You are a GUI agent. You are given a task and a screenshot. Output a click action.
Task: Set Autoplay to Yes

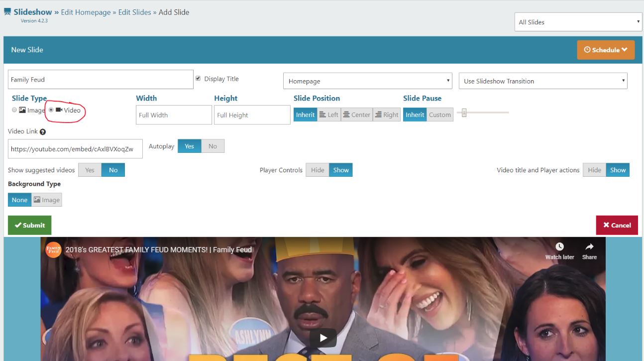(x=189, y=146)
